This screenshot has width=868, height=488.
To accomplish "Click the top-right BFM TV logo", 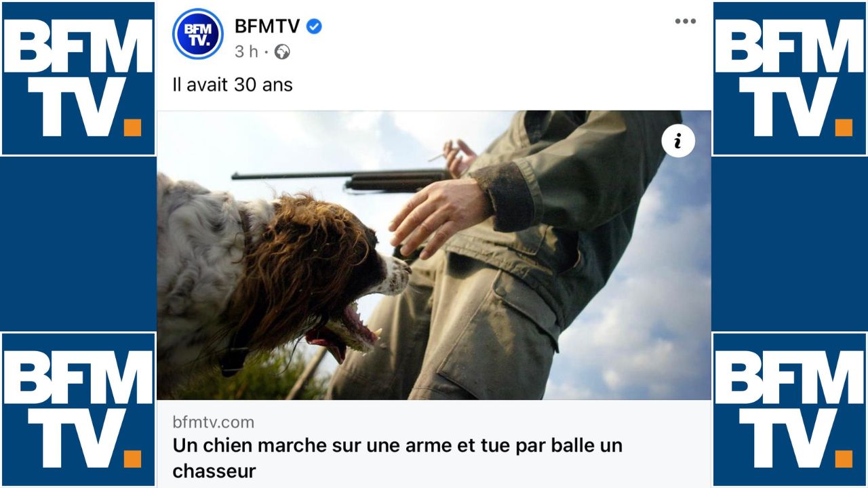I will 790,78.
